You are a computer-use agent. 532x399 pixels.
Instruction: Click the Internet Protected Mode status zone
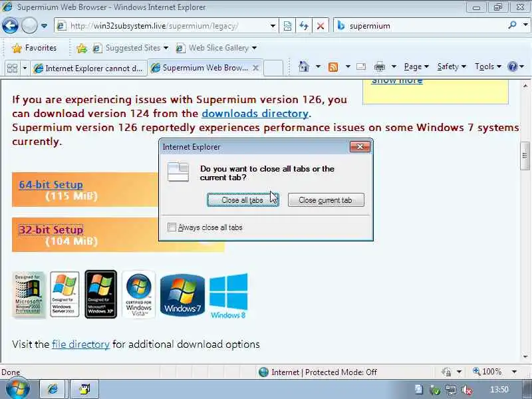[318, 372]
